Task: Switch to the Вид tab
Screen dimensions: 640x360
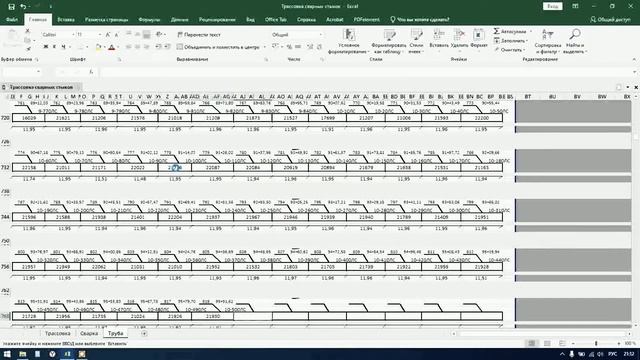Action: (250, 20)
